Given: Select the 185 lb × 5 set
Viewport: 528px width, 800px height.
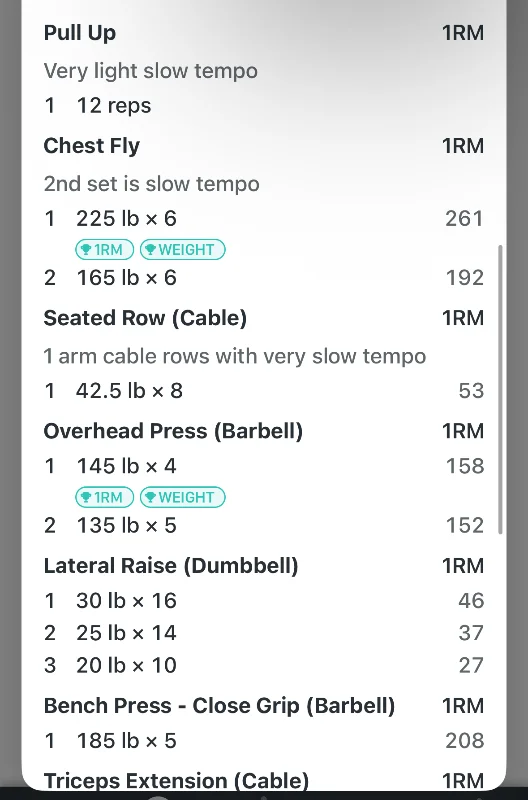Looking at the screenshot, I should coord(264,740).
